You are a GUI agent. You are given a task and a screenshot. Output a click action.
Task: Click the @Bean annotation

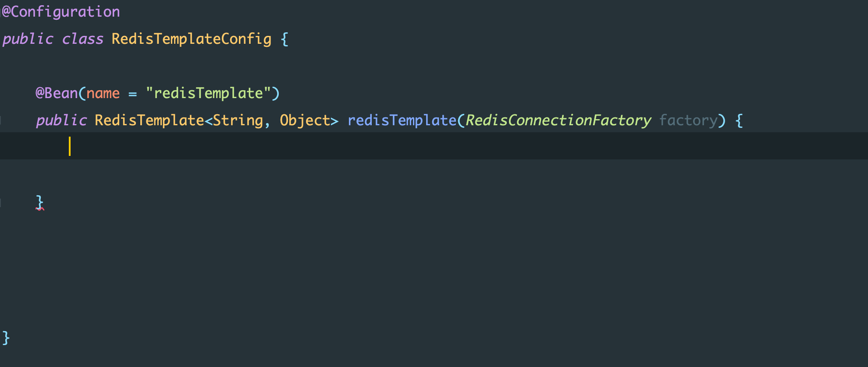(x=57, y=93)
